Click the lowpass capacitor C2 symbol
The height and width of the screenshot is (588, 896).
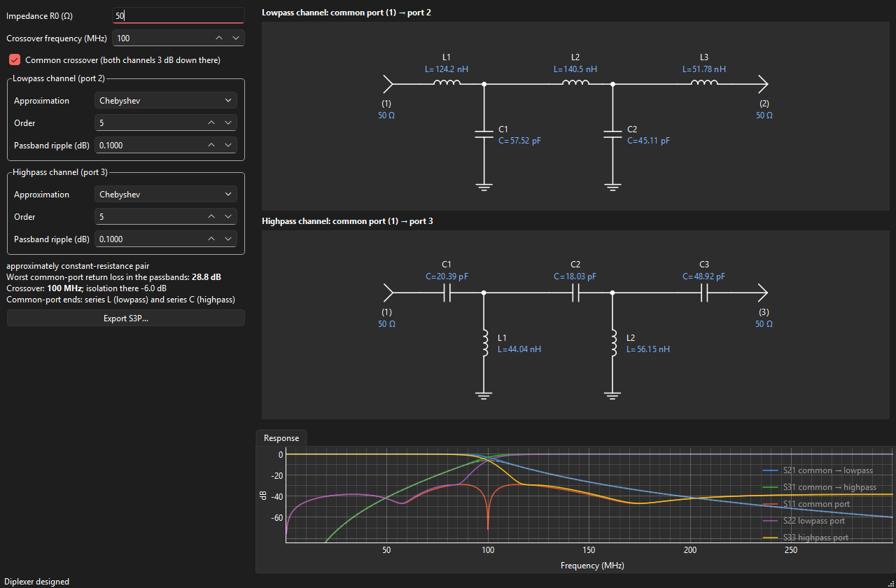[x=612, y=134]
